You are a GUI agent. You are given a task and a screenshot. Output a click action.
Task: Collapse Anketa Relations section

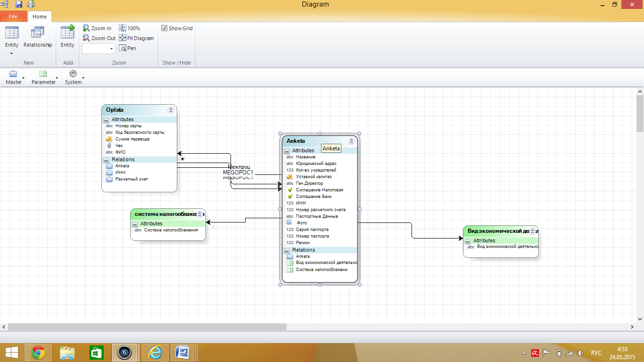pos(286,251)
